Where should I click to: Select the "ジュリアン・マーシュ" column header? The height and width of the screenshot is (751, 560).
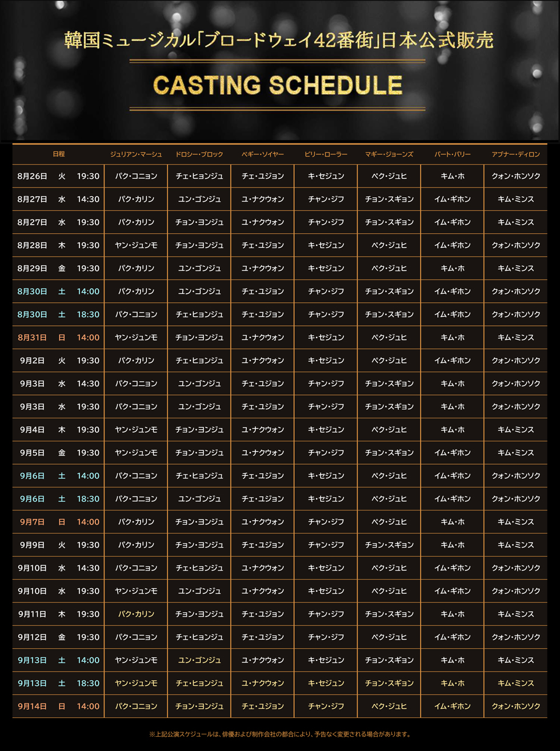136,154
